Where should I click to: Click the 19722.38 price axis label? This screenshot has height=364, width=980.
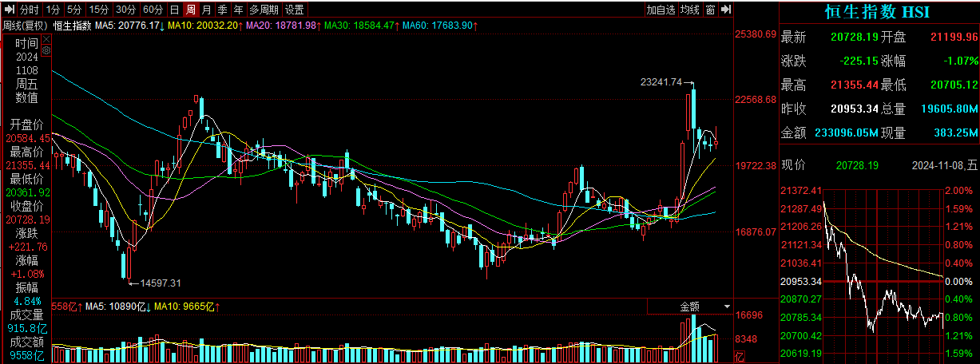[x=756, y=166]
